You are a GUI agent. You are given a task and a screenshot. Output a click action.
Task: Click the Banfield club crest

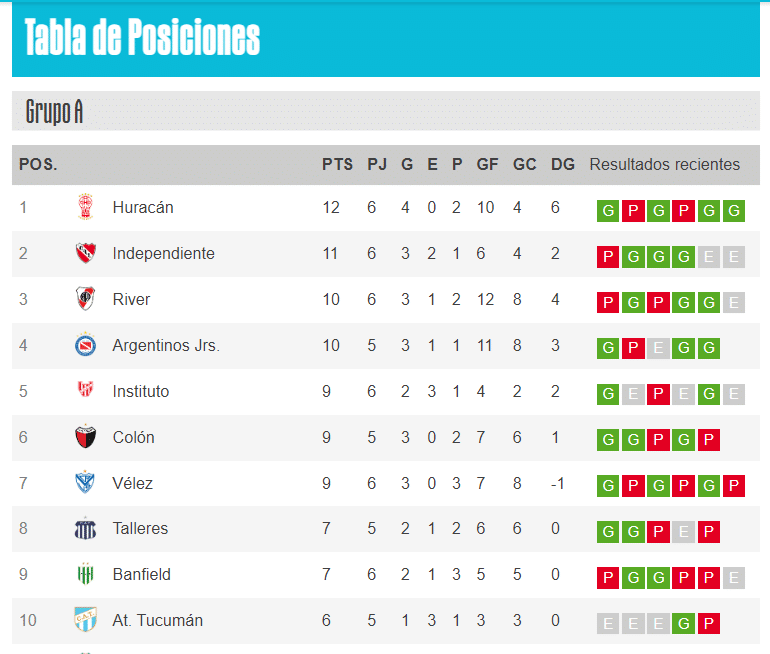click(85, 574)
